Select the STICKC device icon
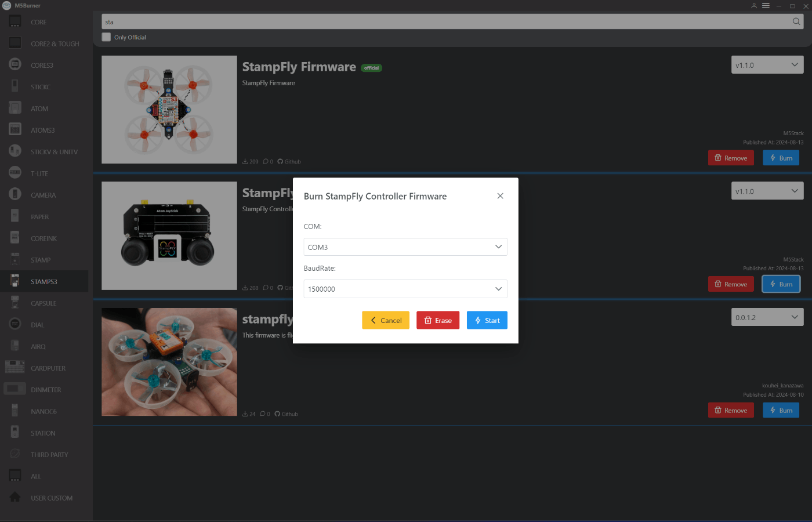The height and width of the screenshot is (522, 812). [15, 86]
